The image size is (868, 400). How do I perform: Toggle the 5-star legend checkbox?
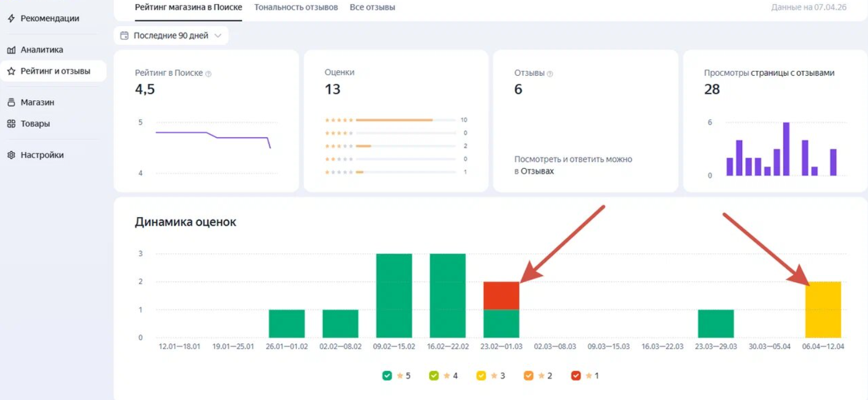pos(388,376)
